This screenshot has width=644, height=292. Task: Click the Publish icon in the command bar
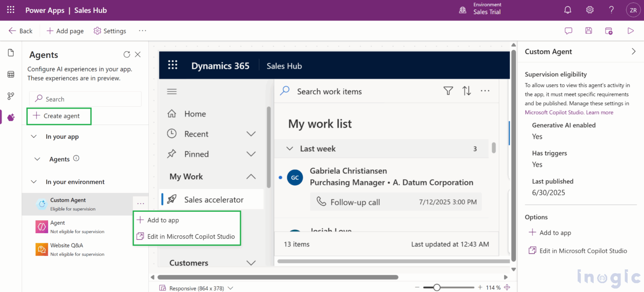[609, 31]
